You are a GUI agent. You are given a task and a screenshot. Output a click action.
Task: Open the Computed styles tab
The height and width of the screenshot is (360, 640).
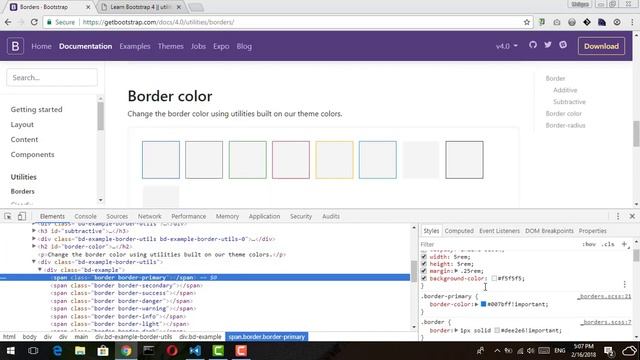[x=459, y=231]
